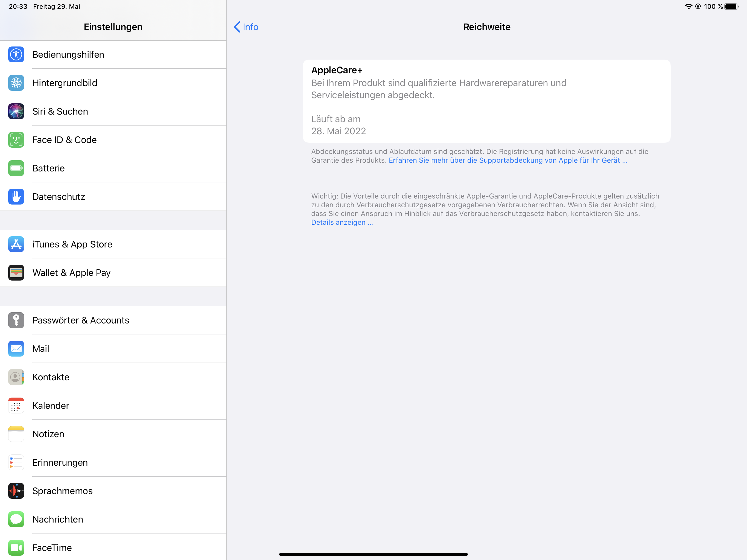Open Siri & Suchen via its icon

pos(16,111)
